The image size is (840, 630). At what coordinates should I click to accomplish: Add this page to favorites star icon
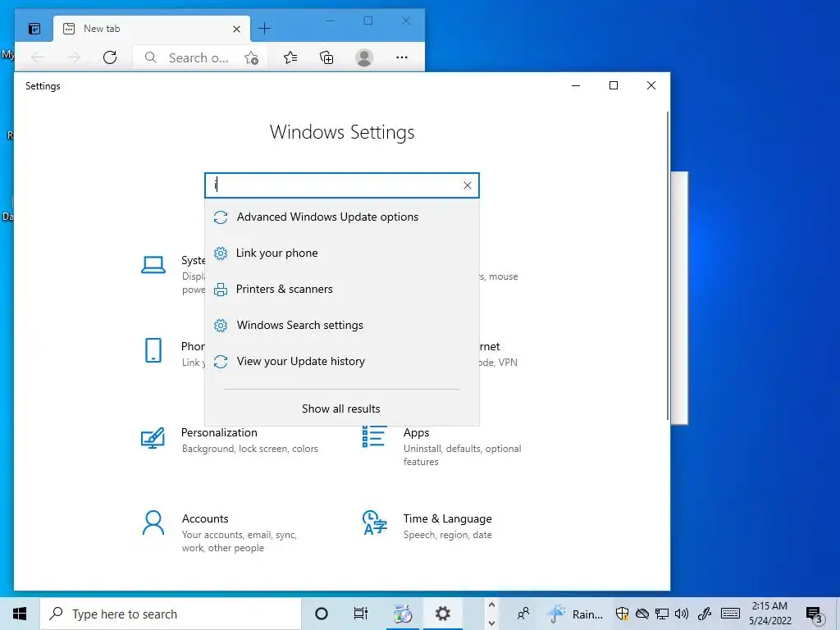[251, 58]
